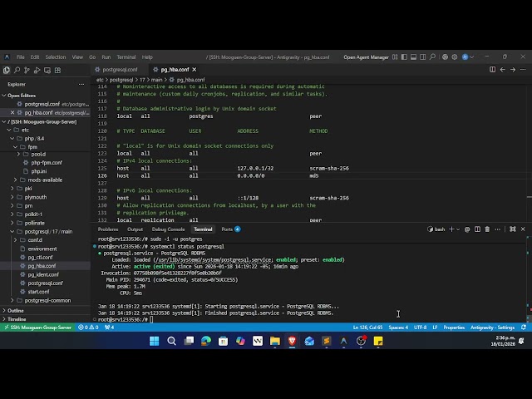Open php-fpm.conf in file tree
This screenshot has width=532, height=399.
coord(47,163)
